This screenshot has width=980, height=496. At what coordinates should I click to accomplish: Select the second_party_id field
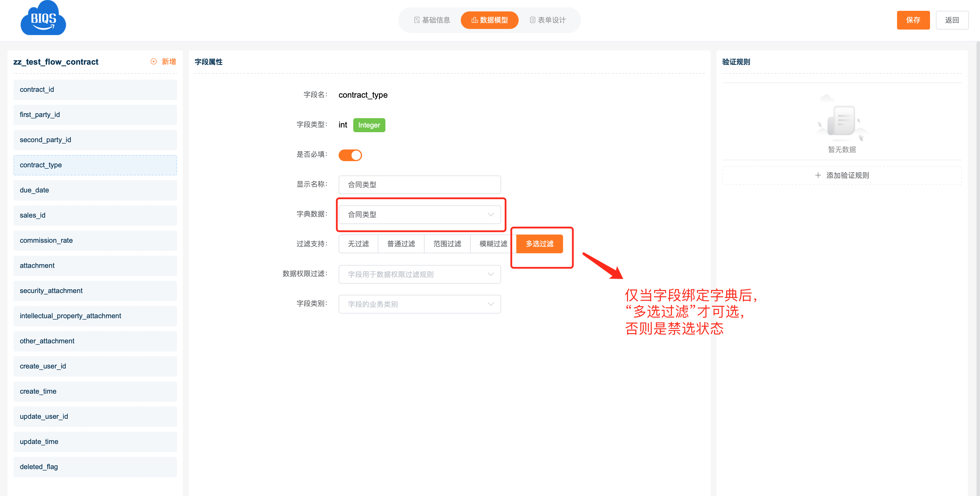tap(95, 140)
